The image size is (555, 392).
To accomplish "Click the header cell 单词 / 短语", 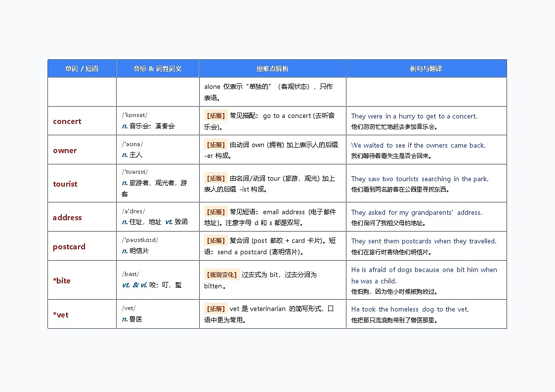I will (x=82, y=69).
